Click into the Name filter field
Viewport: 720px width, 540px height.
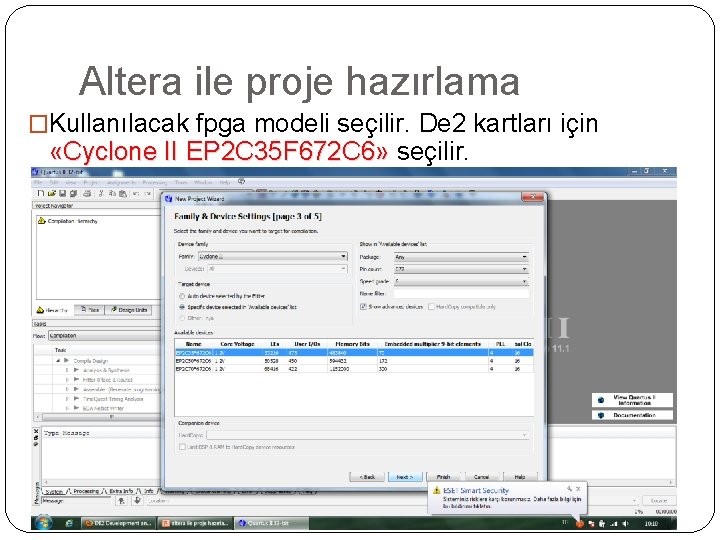coord(461,293)
